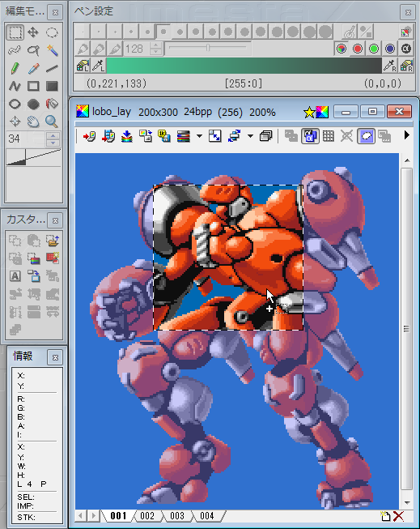The width and height of the screenshot is (420, 529).
Task: Close the カスタ... custom panel
Action: tap(55, 220)
